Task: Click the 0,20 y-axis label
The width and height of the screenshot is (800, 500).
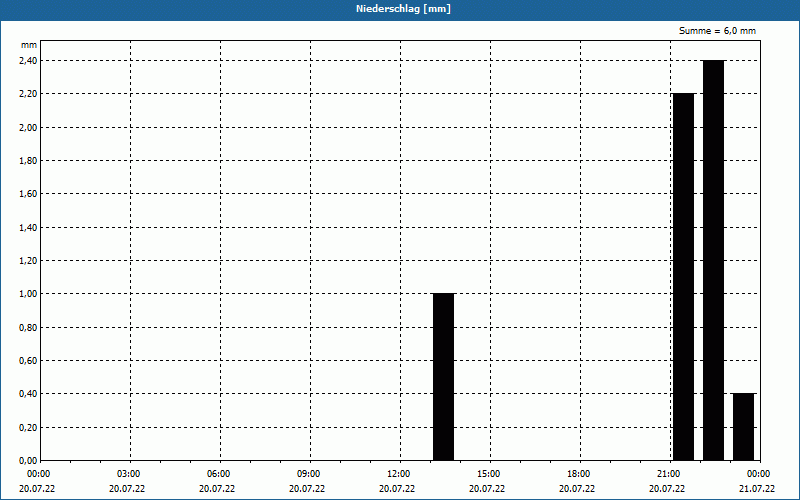Action: tap(28, 428)
